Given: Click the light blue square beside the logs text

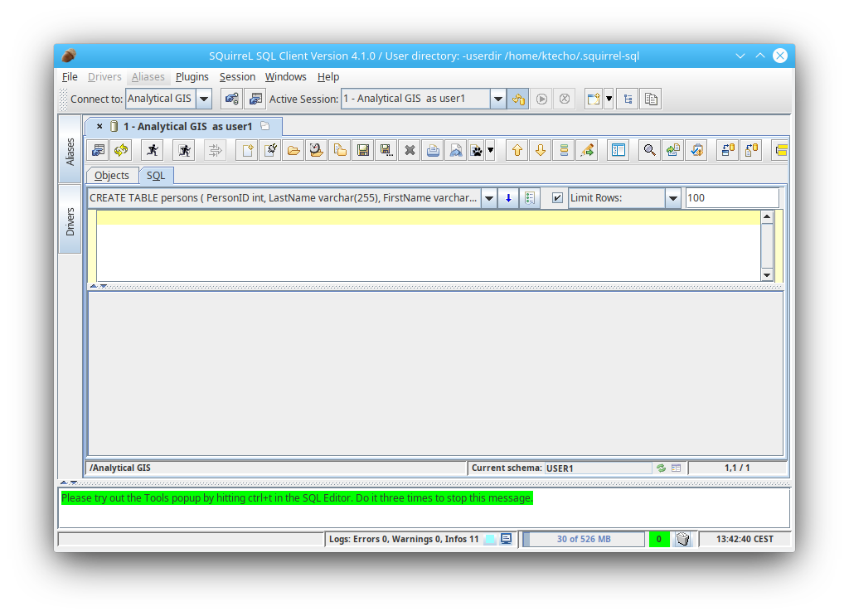Looking at the screenshot, I should (489, 539).
